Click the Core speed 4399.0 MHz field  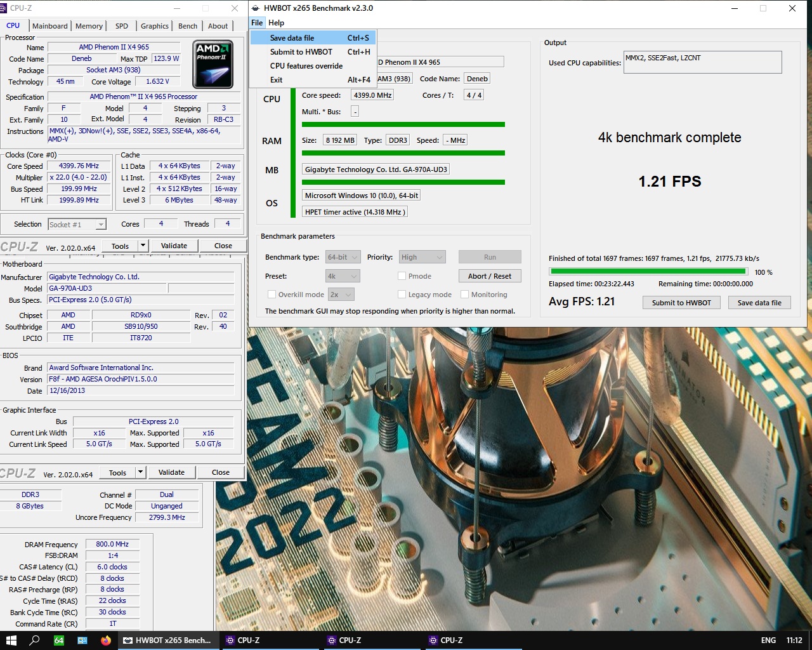coord(372,95)
